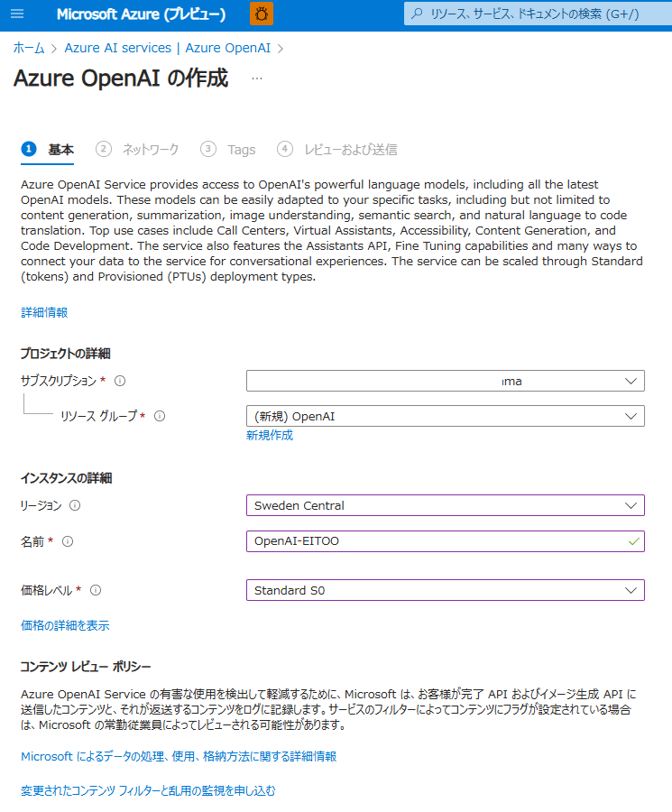Open Azure AI services | Azure OpenAI breadcrumb
The height and width of the screenshot is (812, 672).
[x=167, y=48]
